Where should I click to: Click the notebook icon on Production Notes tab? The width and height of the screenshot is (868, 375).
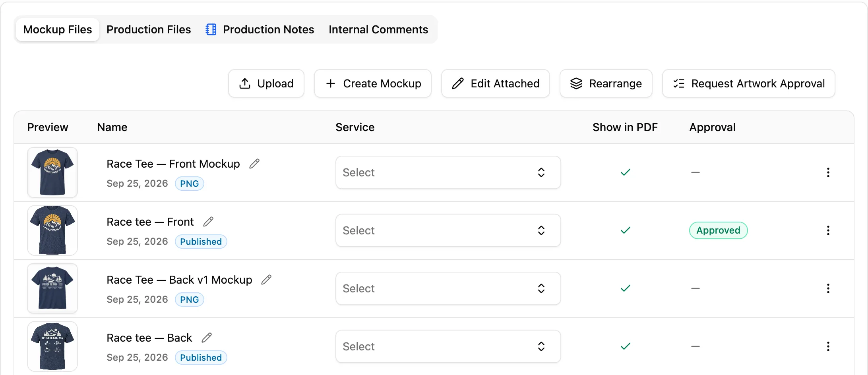point(211,29)
